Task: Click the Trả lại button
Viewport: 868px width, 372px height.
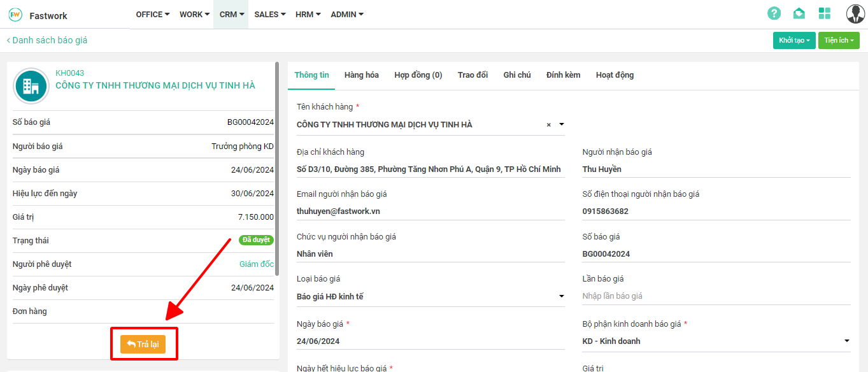Action: (x=143, y=344)
